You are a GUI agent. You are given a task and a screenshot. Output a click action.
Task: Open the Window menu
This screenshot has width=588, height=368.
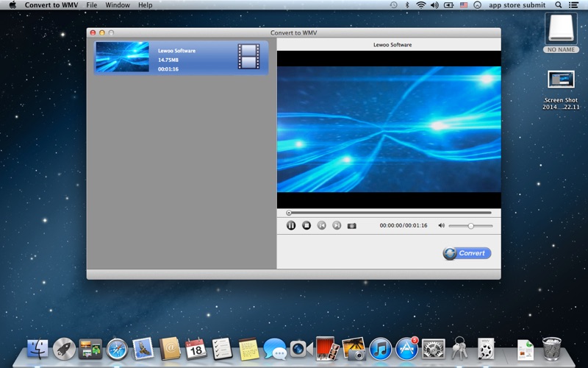118,5
